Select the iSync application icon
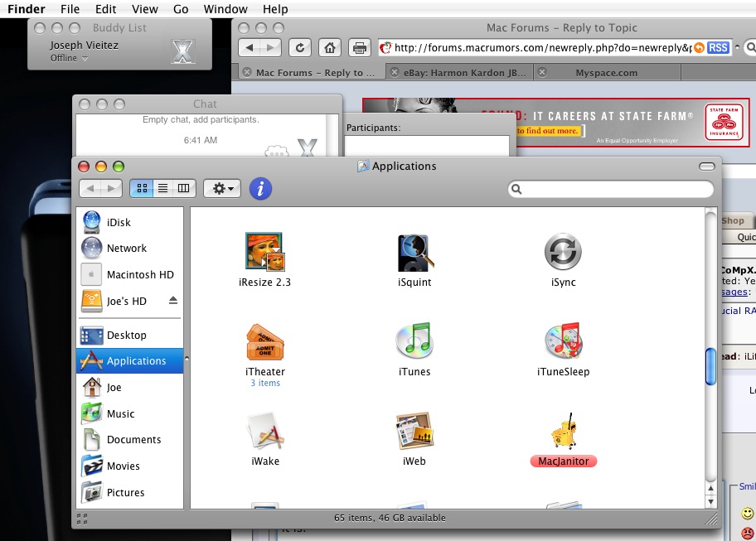The height and width of the screenshot is (541, 756). pyautogui.click(x=563, y=252)
